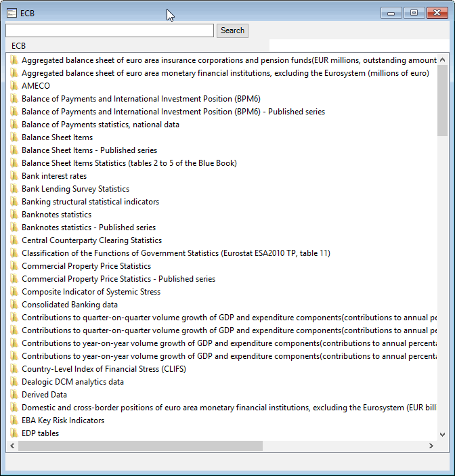Select Commercial Property Price Statistics - Published series

pyautogui.click(x=118, y=279)
